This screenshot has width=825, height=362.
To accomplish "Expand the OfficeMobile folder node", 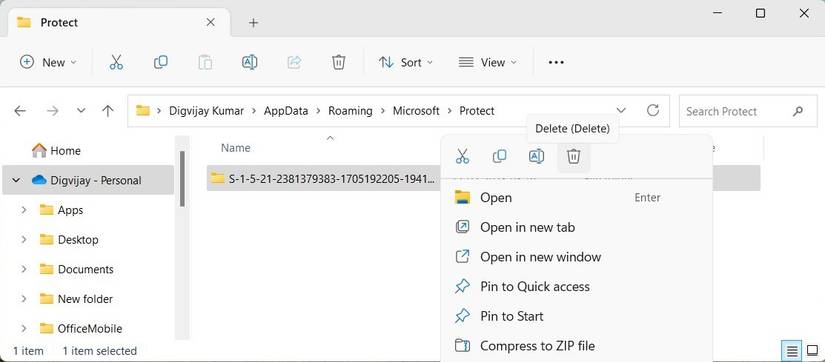I will pos(24,329).
